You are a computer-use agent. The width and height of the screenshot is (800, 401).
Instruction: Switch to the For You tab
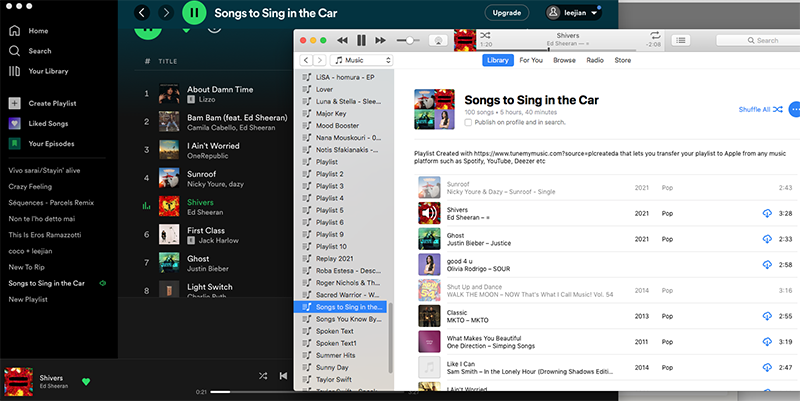coord(531,61)
